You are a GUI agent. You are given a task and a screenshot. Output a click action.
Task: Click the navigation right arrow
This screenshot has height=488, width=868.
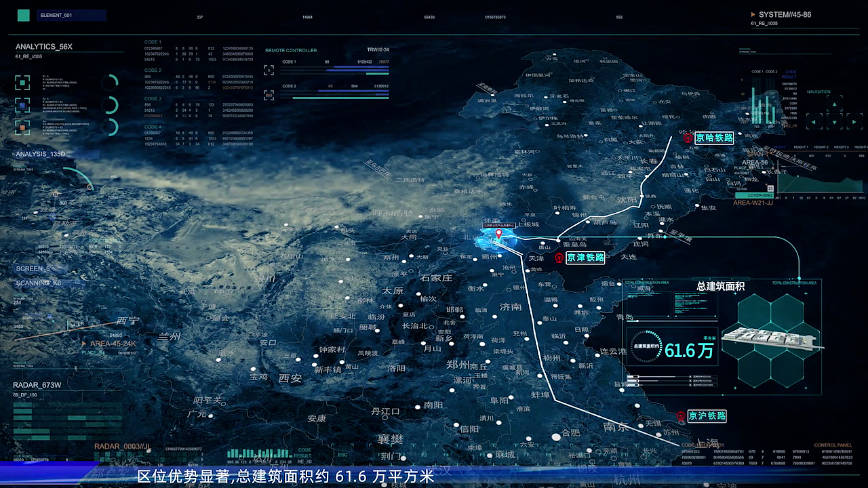[x=854, y=121]
